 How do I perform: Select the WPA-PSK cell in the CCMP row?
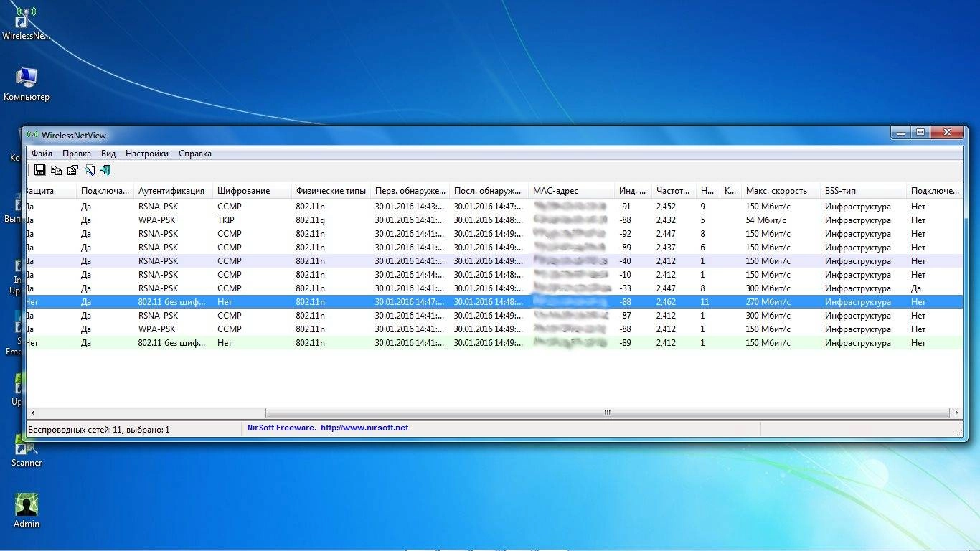(x=156, y=329)
